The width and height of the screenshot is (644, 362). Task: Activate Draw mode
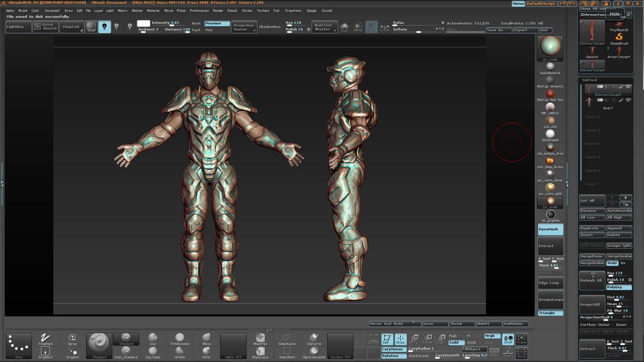point(400,339)
